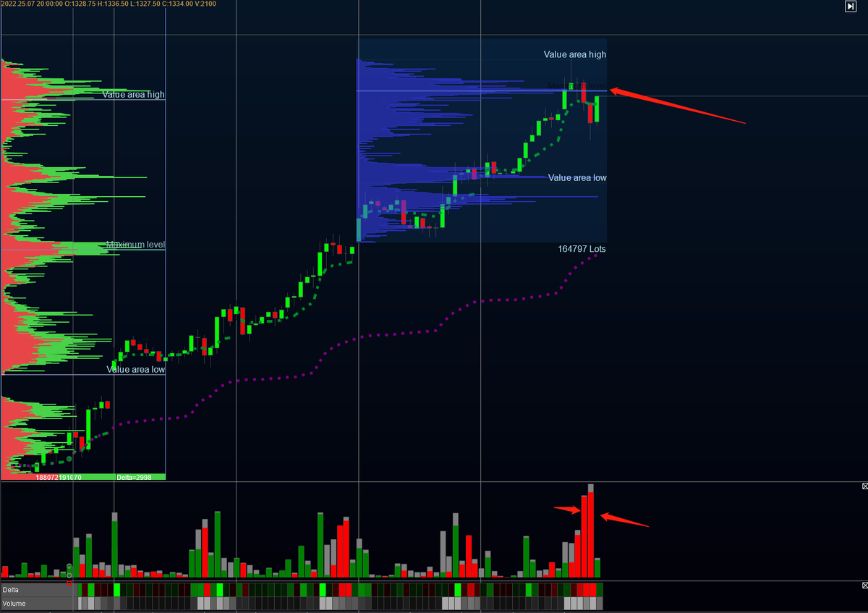Click the '188072191070' bid-ask volume readout
Viewport: 868px width, 613px height.
[x=59, y=477]
